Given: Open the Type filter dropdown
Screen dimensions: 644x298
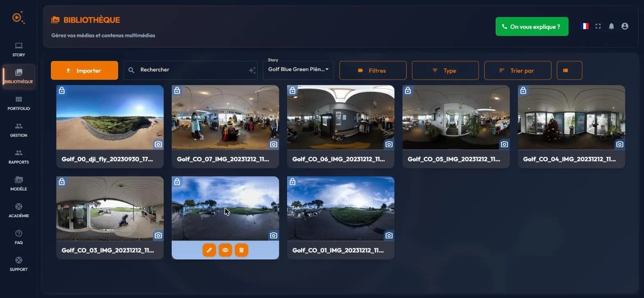Looking at the screenshot, I should coord(445,71).
